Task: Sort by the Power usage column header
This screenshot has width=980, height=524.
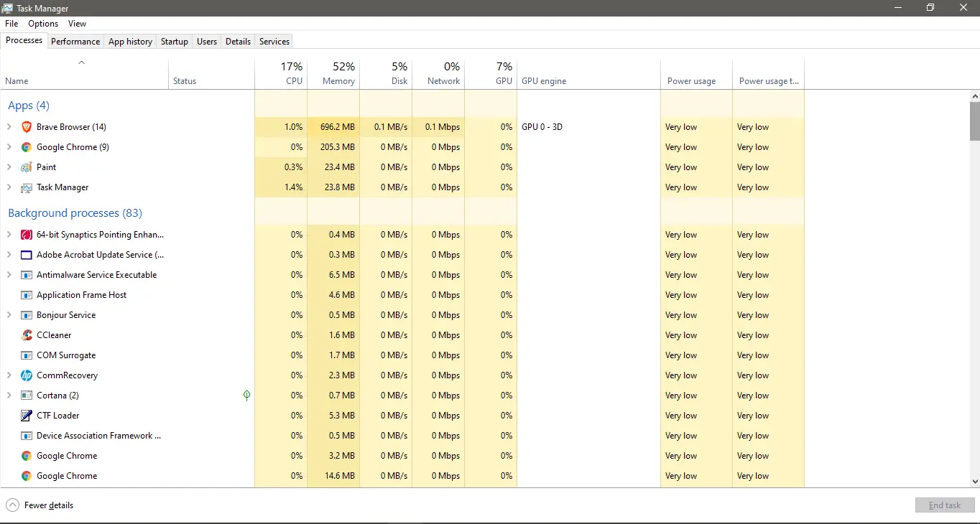Action: (x=696, y=73)
